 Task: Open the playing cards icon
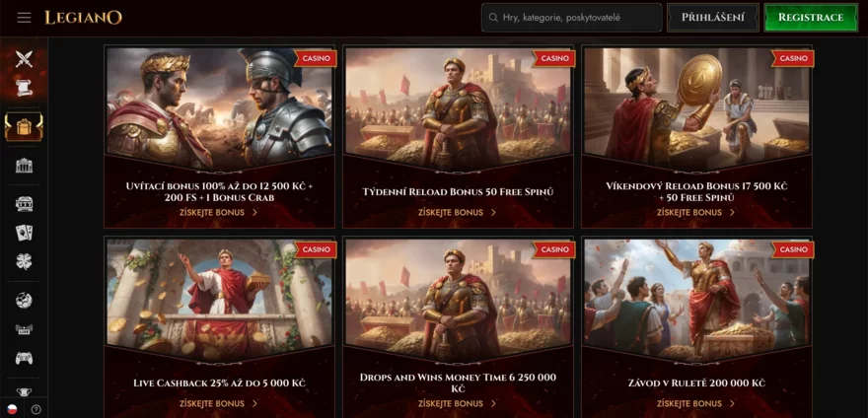tap(24, 233)
